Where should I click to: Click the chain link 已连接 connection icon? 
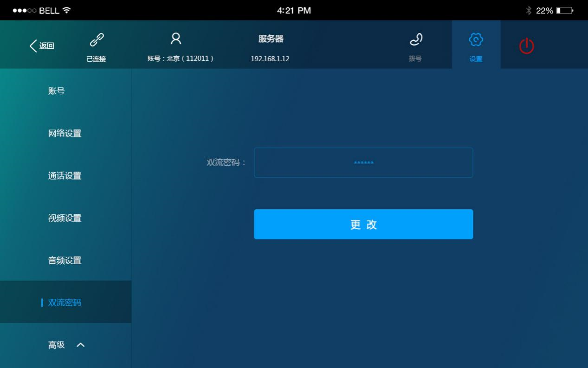click(96, 41)
